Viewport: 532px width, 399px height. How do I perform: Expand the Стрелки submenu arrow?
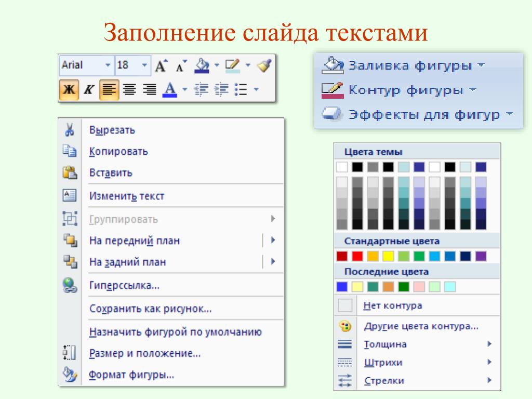[489, 380]
